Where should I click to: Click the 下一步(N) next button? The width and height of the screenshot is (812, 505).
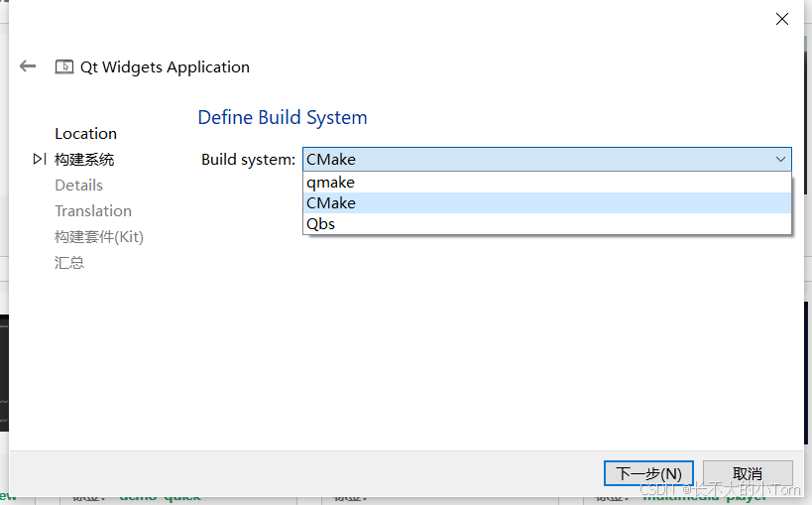pos(648,473)
